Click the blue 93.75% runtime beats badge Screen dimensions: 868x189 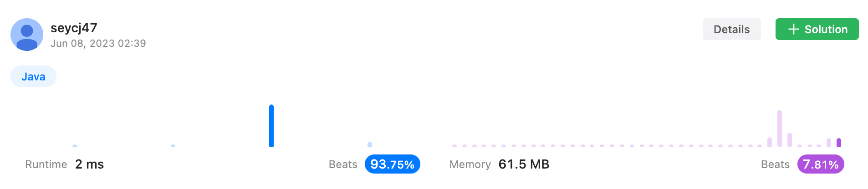pos(392,164)
